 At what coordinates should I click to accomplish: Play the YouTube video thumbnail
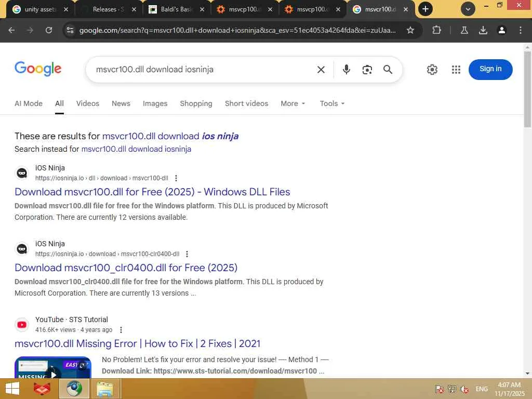[x=53, y=367]
